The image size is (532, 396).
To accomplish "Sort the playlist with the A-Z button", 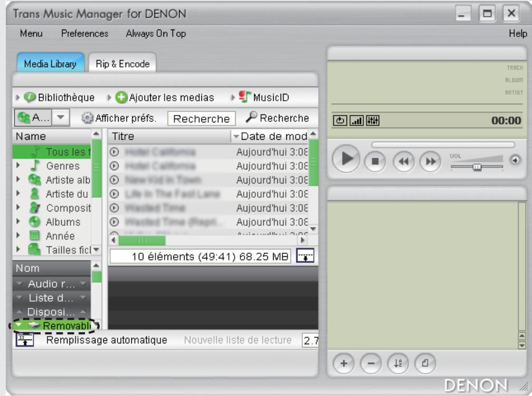I will [398, 363].
